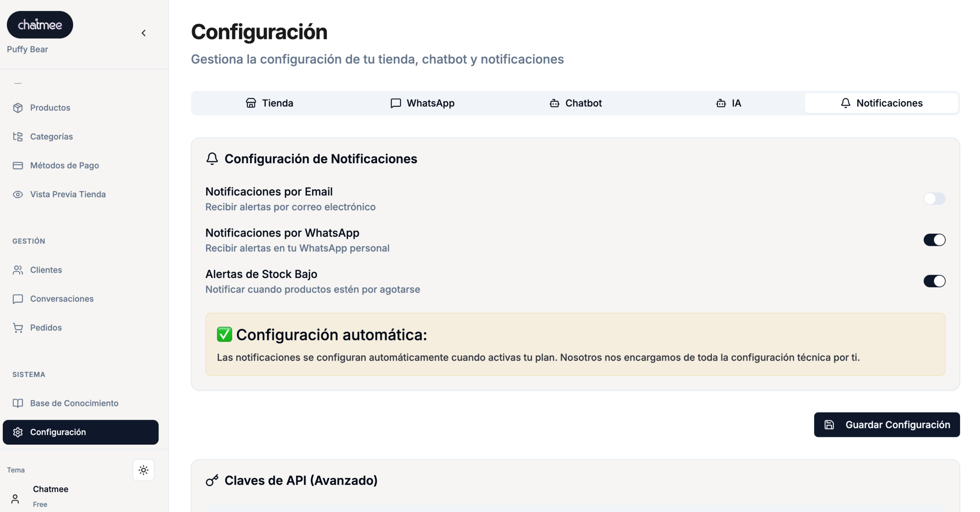Turn off Alertas de Stock Bajo

[x=934, y=281]
